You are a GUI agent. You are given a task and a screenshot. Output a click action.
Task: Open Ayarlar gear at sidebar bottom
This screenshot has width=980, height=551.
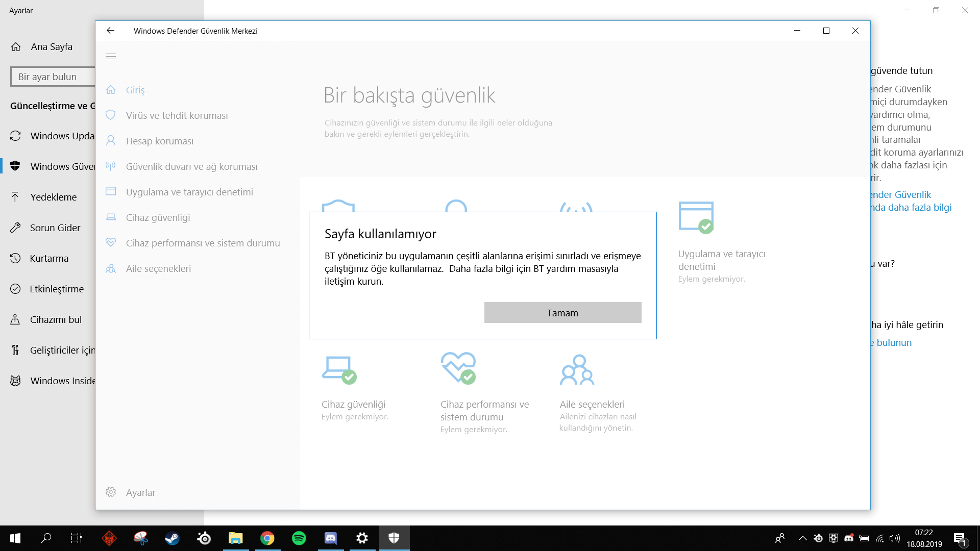click(111, 492)
